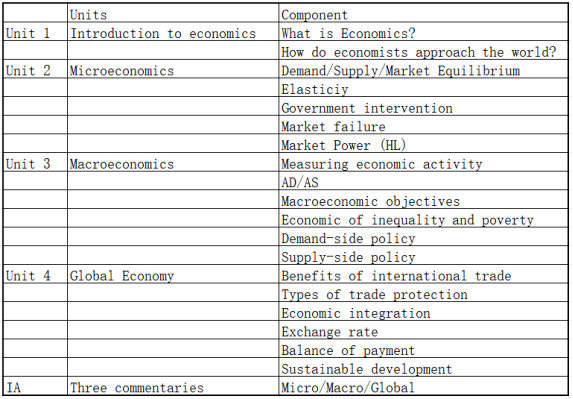Select the "What is Economics?" cell
This screenshot has width=573, height=399.
tap(423, 32)
